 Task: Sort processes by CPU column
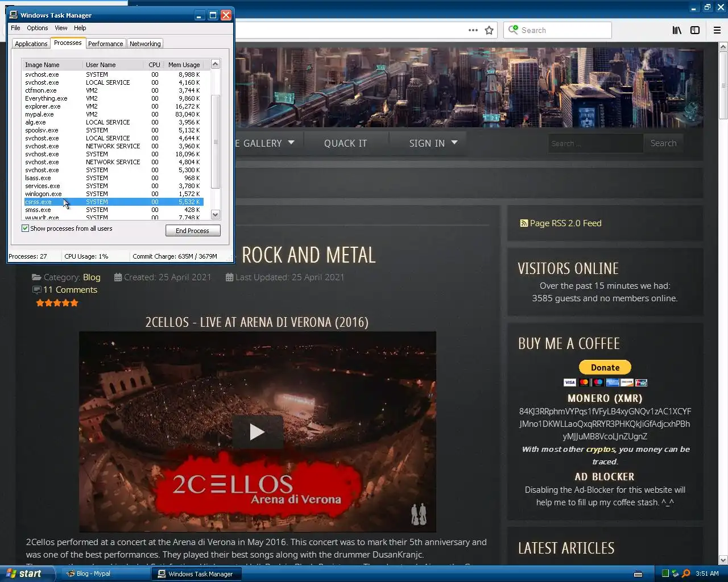click(x=154, y=65)
